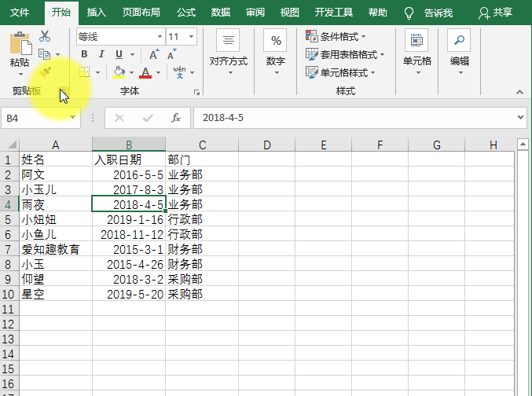Expand the formula bar chevron
This screenshot has height=396, width=532.
point(520,117)
